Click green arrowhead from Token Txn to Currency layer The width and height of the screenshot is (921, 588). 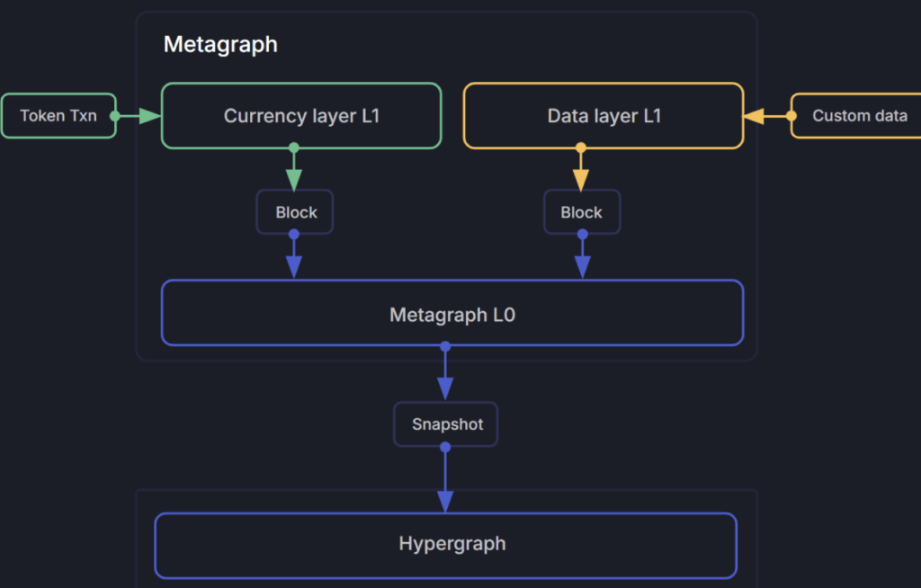click(149, 116)
